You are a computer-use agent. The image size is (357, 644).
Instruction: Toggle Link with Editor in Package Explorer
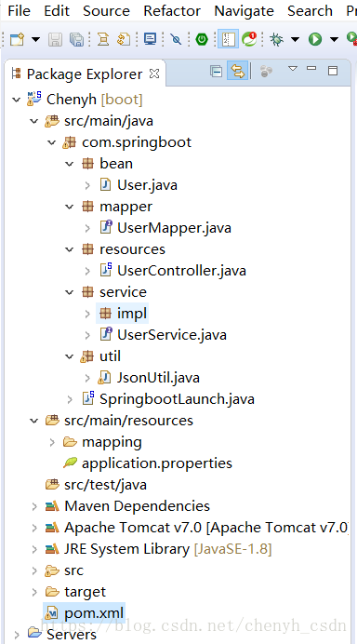pyautogui.click(x=238, y=72)
